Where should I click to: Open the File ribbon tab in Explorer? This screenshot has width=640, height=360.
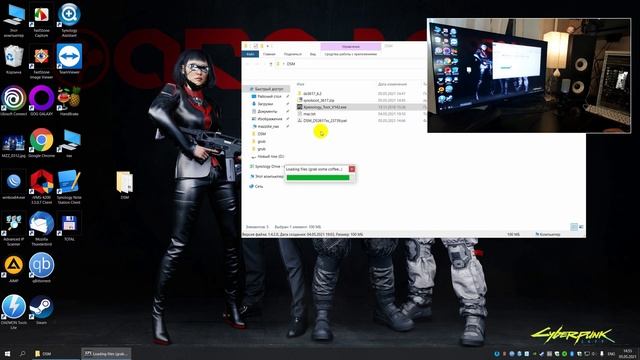pos(250,54)
